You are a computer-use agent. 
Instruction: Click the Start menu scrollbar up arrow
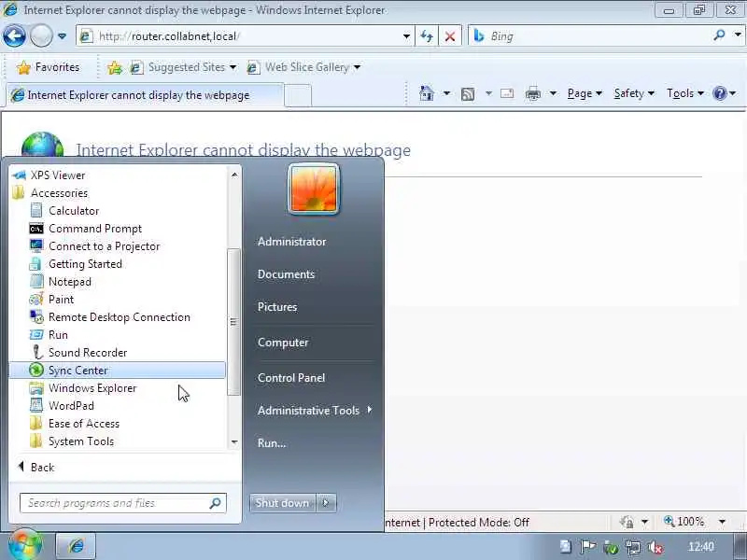pos(234,175)
